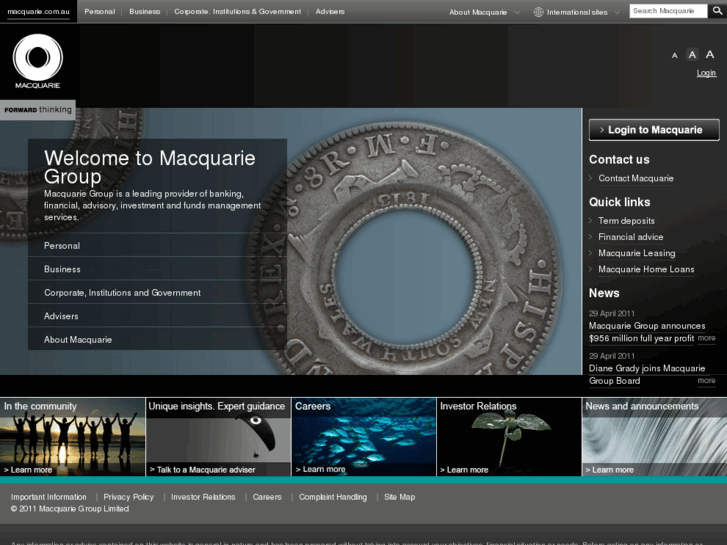The width and height of the screenshot is (727, 545).
Task: Open the Macquarie Home Loans quick link
Action: tap(646, 269)
